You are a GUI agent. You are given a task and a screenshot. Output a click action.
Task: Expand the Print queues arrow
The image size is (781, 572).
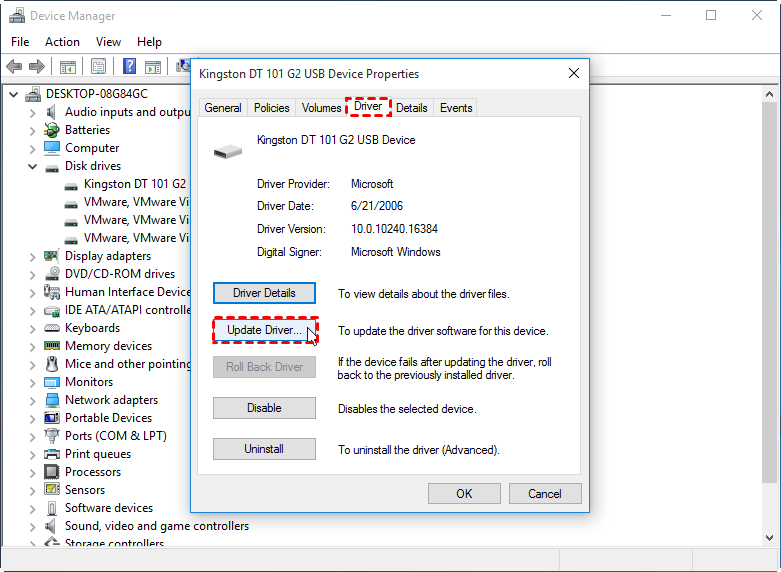[x=32, y=454]
